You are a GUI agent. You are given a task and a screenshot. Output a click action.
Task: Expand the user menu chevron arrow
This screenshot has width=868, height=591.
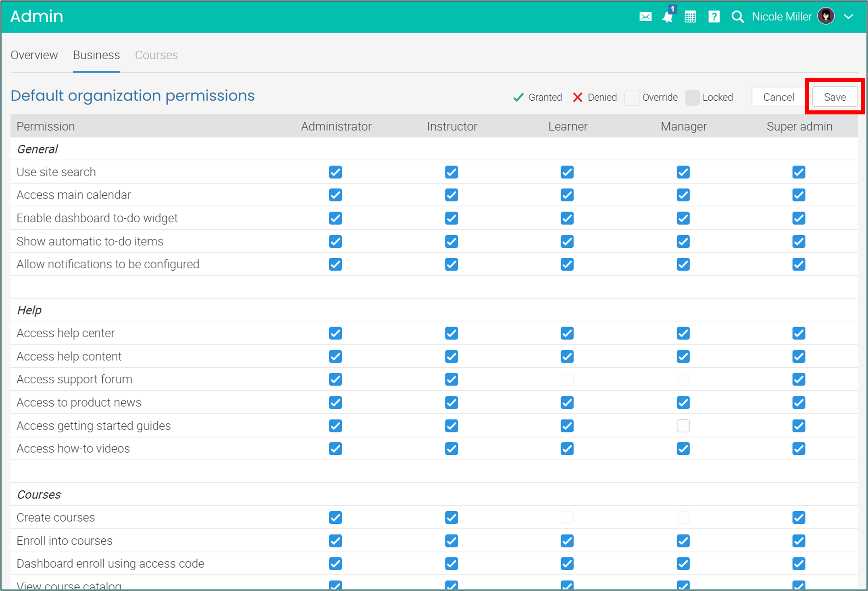pyautogui.click(x=849, y=17)
